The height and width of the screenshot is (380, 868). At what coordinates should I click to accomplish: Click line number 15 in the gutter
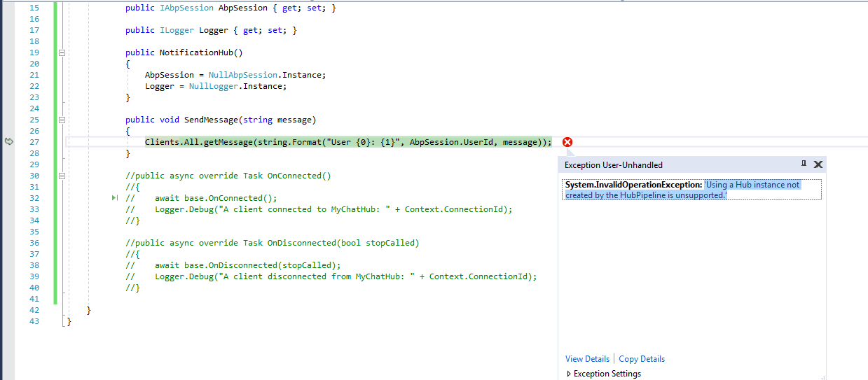pos(34,8)
